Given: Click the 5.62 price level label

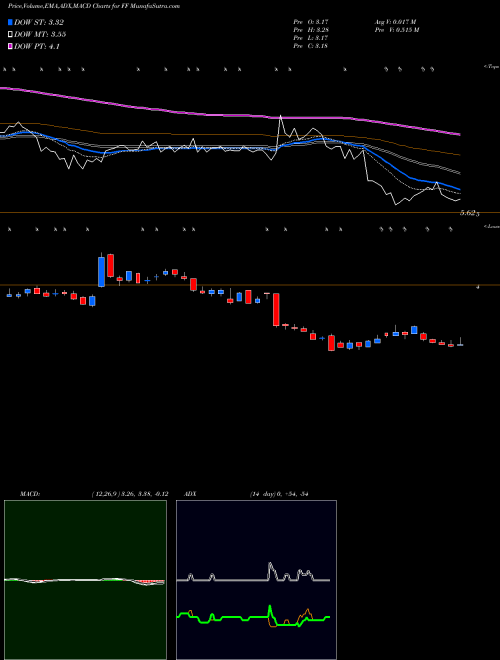Looking at the screenshot, I should tap(468, 213).
